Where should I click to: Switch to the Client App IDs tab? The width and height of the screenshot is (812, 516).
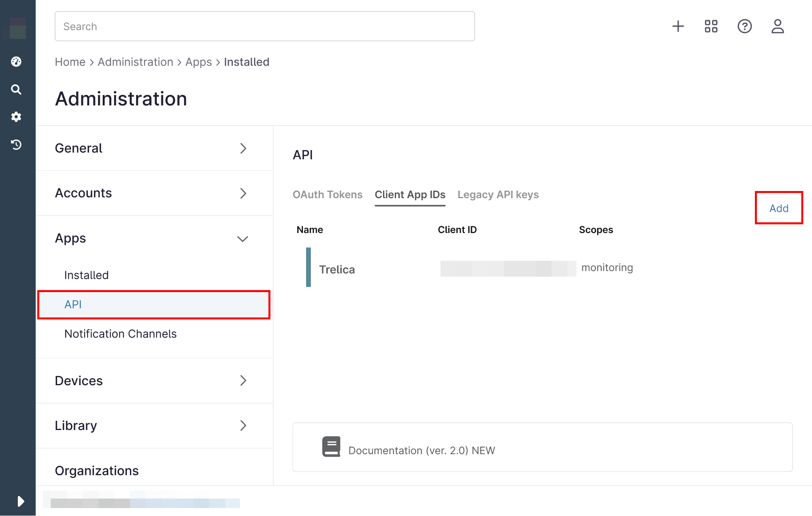click(410, 195)
